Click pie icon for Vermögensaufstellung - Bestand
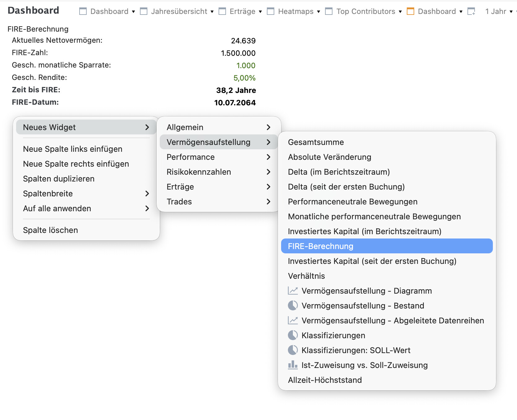517x420 pixels. [x=293, y=306]
